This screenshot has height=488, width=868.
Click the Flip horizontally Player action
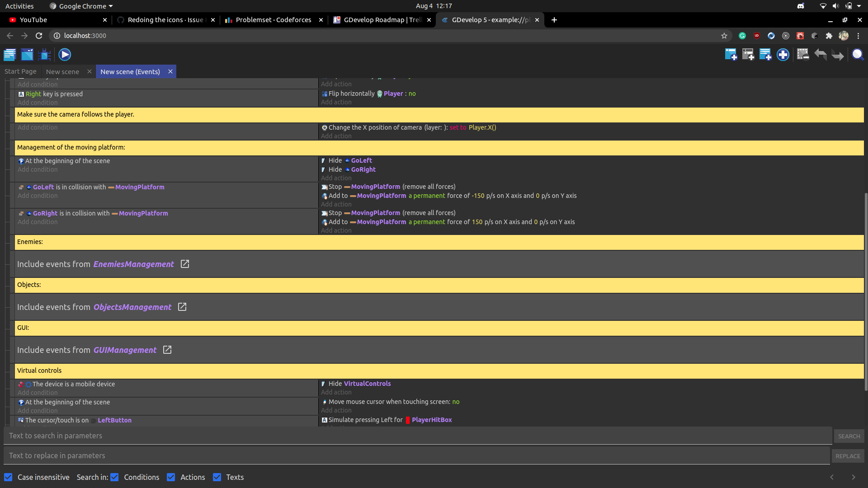point(368,94)
